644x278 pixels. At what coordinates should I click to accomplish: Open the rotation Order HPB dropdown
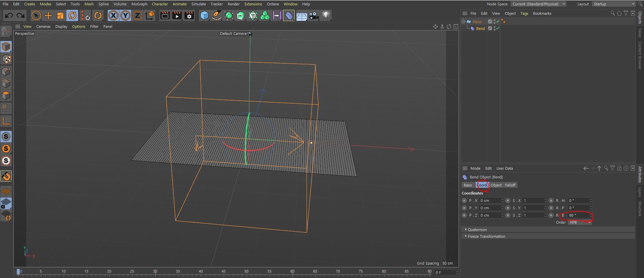coord(579,222)
